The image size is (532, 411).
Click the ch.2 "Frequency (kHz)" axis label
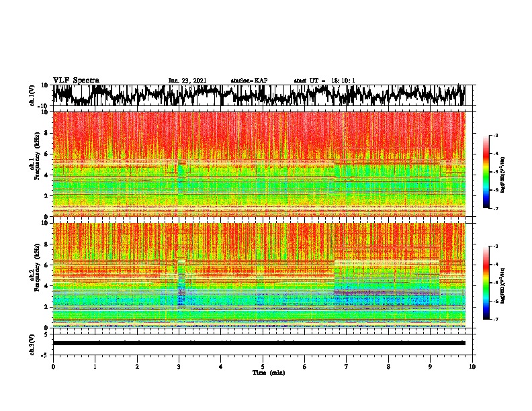click(x=38, y=267)
